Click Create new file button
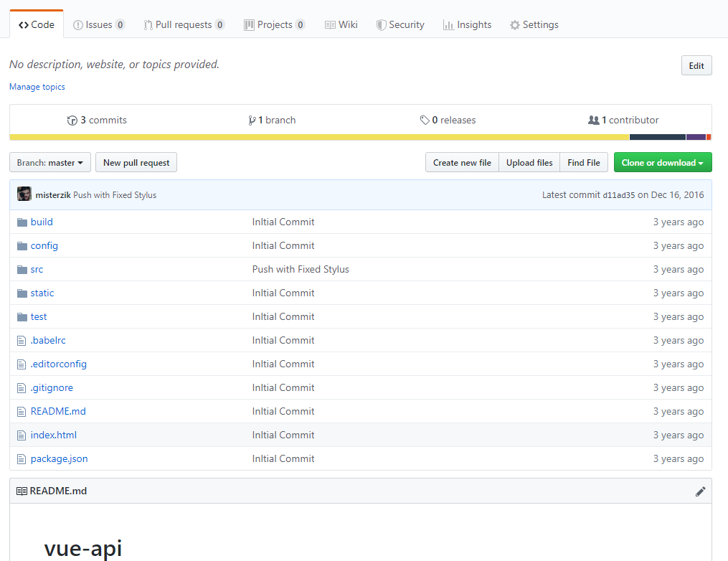 click(462, 163)
